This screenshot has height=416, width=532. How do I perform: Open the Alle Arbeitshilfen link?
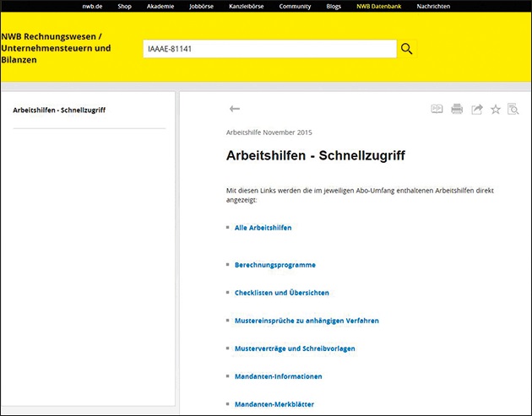point(263,228)
